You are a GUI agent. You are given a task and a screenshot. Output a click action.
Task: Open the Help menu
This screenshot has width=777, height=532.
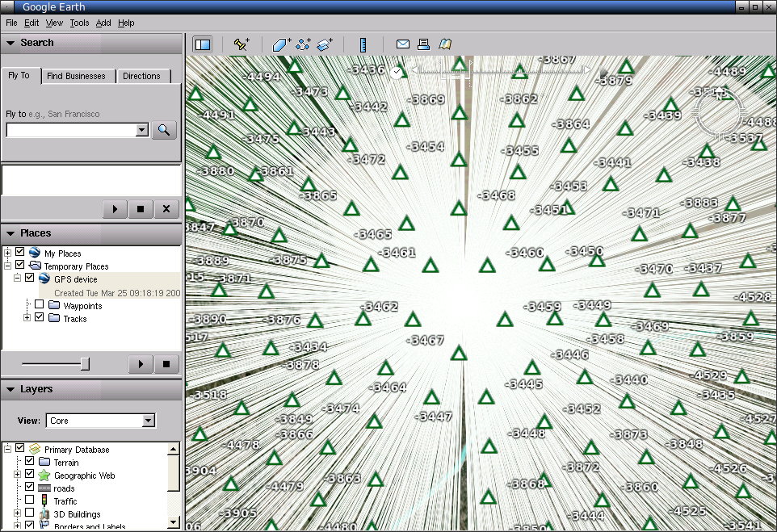126,23
